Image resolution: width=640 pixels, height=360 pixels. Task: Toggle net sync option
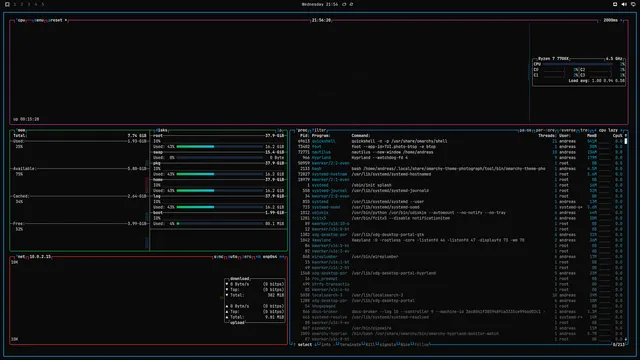[218, 257]
